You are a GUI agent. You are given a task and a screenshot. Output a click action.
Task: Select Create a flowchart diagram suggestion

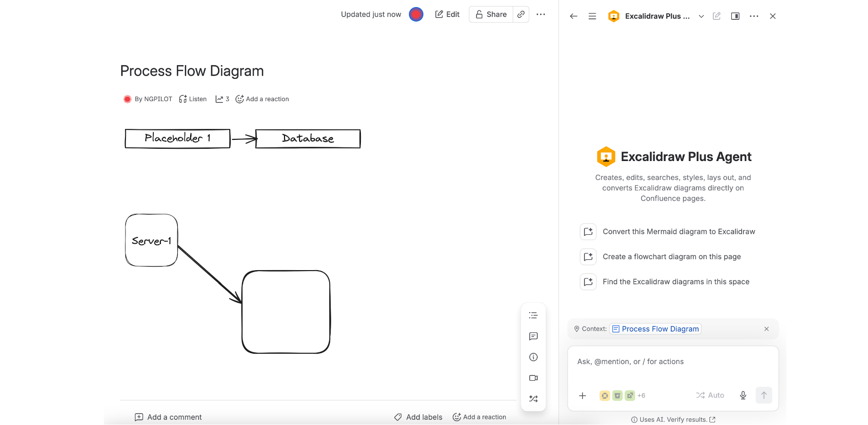click(660, 256)
